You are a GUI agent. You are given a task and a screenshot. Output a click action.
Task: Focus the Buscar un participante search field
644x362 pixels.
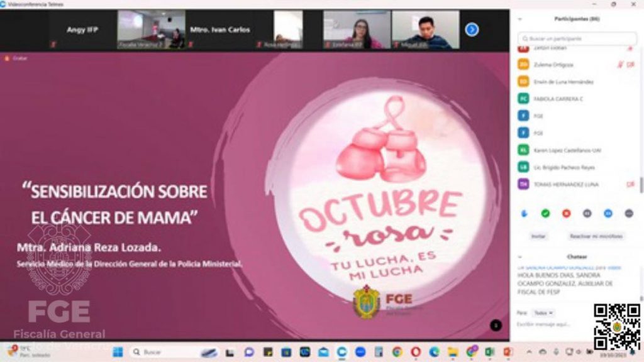point(577,38)
